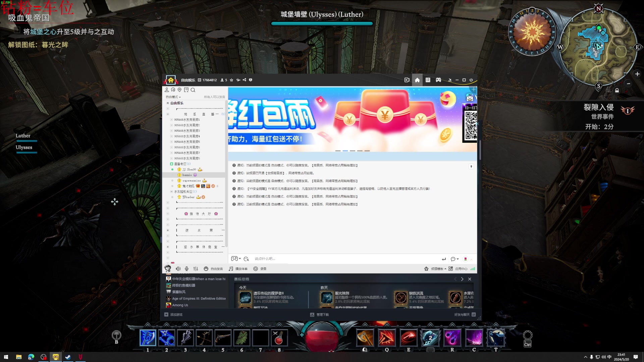Toggle the microphone in YY bottom bar
644x362 pixels.
(186, 269)
